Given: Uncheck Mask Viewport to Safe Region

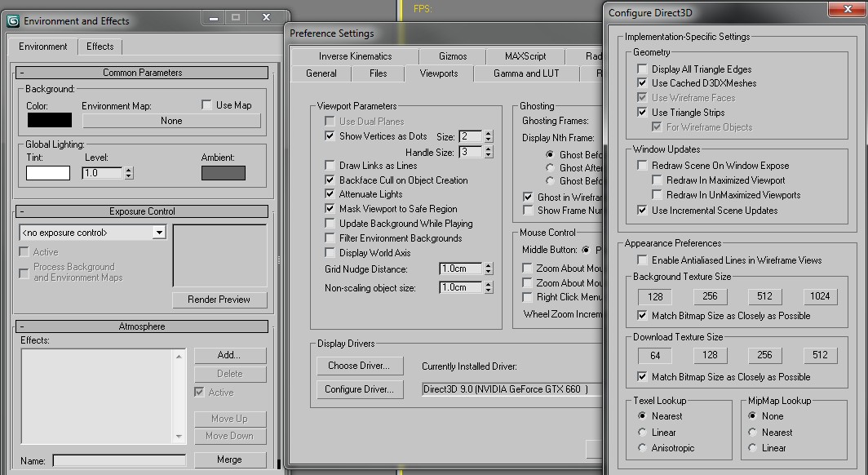Looking at the screenshot, I should pos(330,208).
